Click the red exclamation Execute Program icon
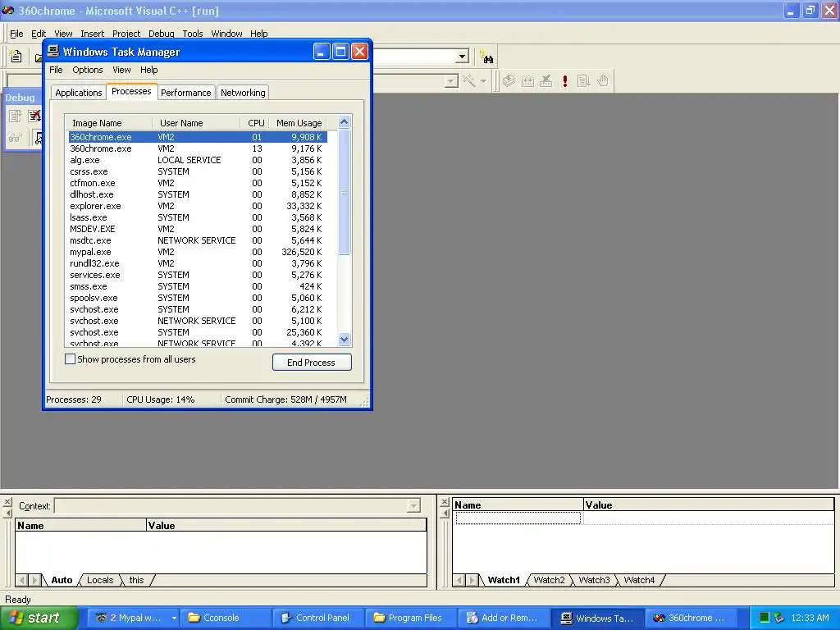 564,81
